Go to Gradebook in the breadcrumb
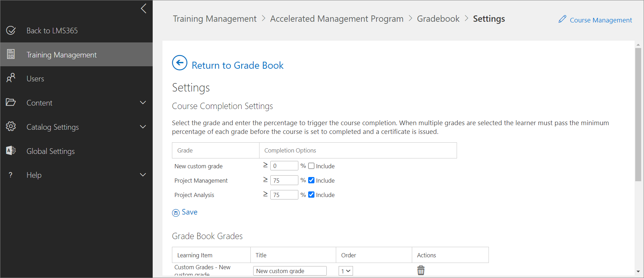This screenshot has width=644, height=278. [x=438, y=19]
